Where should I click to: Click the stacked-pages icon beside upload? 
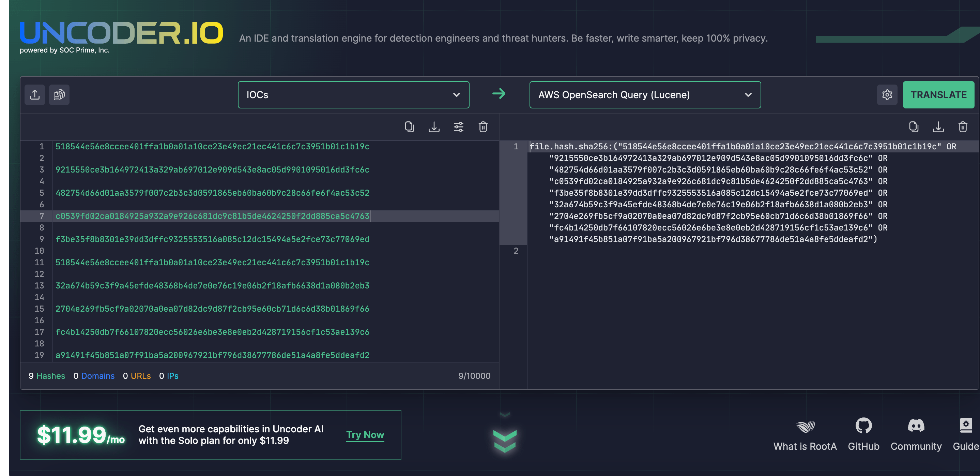coord(59,94)
